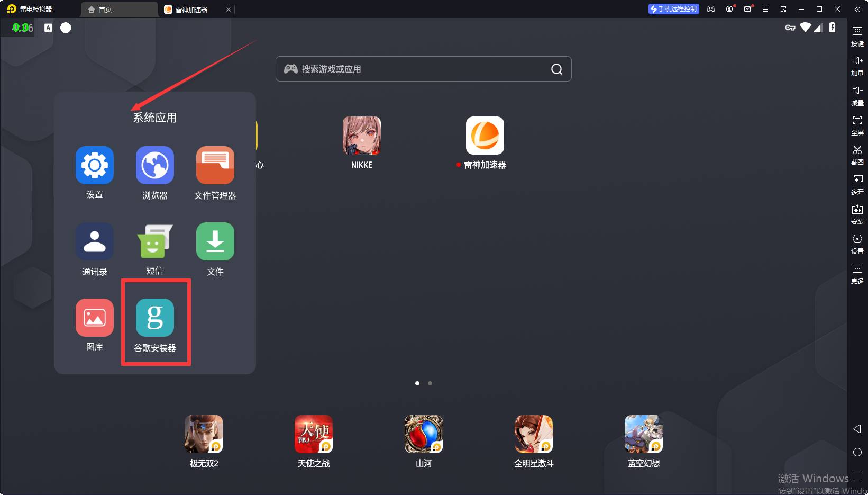Image resolution: width=868 pixels, height=495 pixels.
Task: Click the Wi-Fi icon in the status bar
Action: (x=806, y=28)
